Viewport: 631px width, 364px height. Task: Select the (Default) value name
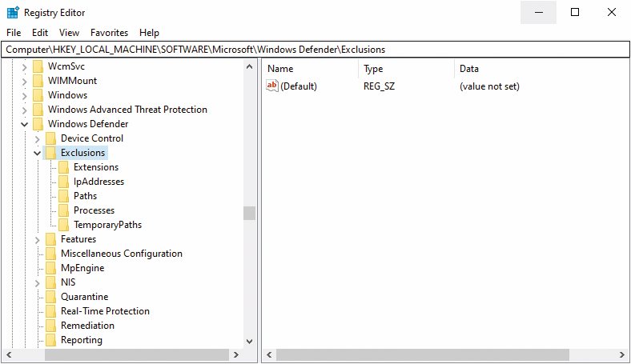[x=299, y=86]
